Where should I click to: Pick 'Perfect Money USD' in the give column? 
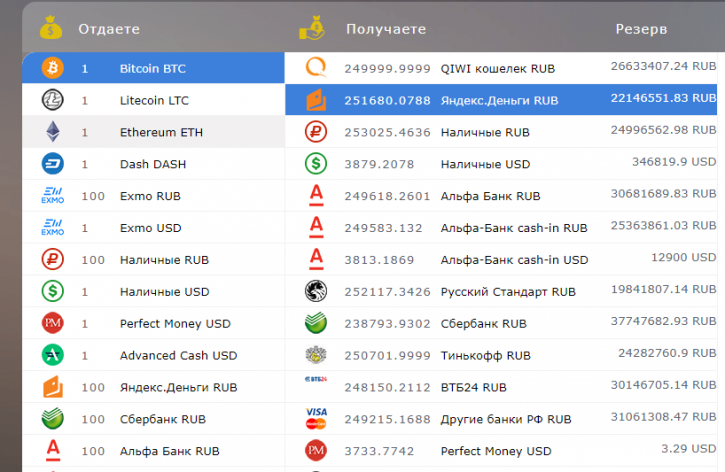(153, 323)
